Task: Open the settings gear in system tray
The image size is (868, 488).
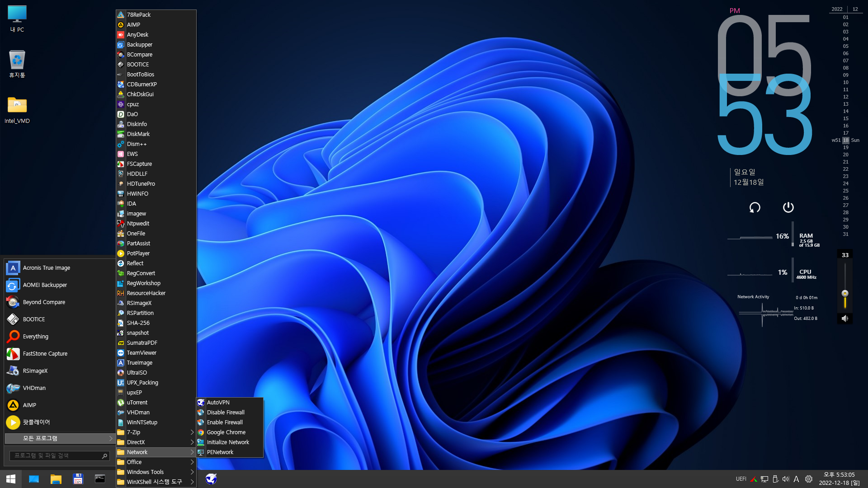Action: [x=809, y=479]
